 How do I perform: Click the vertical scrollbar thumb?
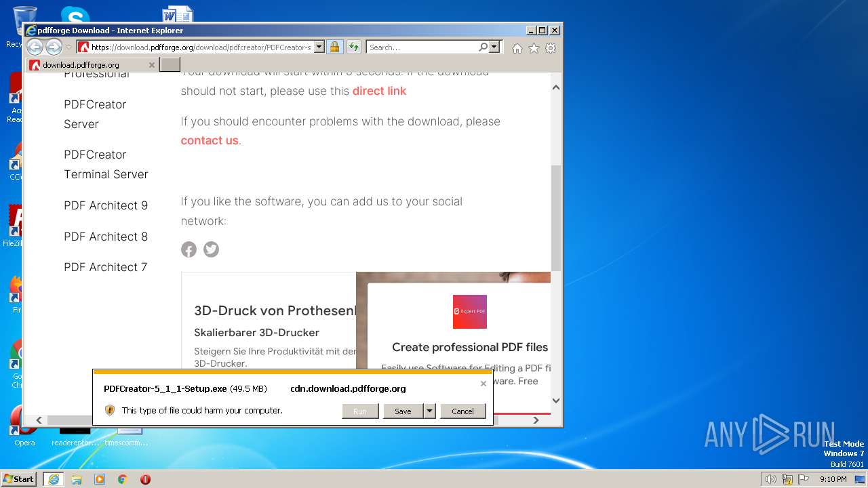click(556, 217)
